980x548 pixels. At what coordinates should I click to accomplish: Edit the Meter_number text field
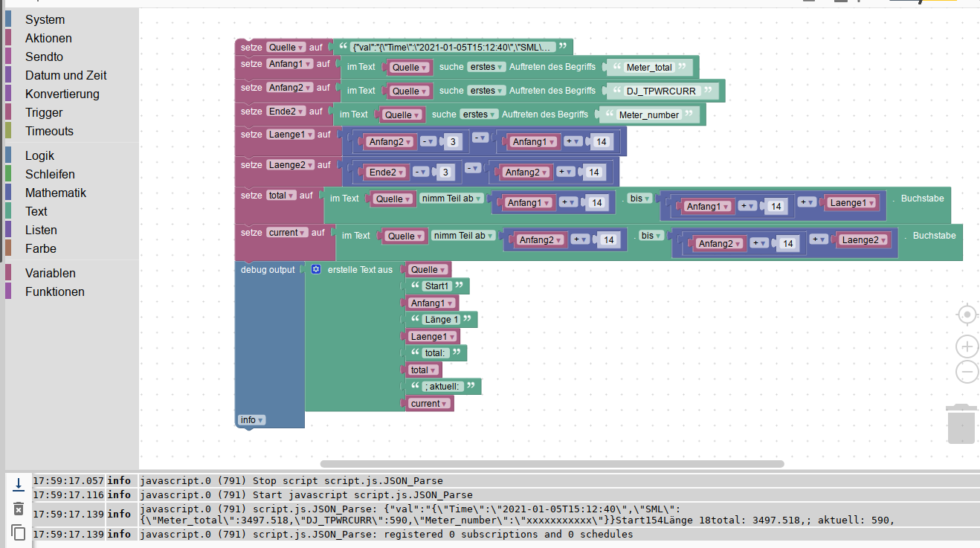tap(649, 115)
